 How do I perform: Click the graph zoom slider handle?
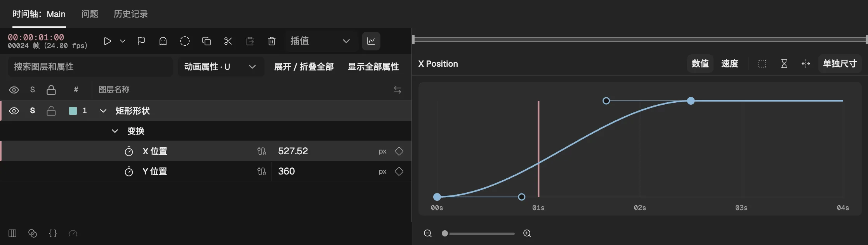[445, 233]
